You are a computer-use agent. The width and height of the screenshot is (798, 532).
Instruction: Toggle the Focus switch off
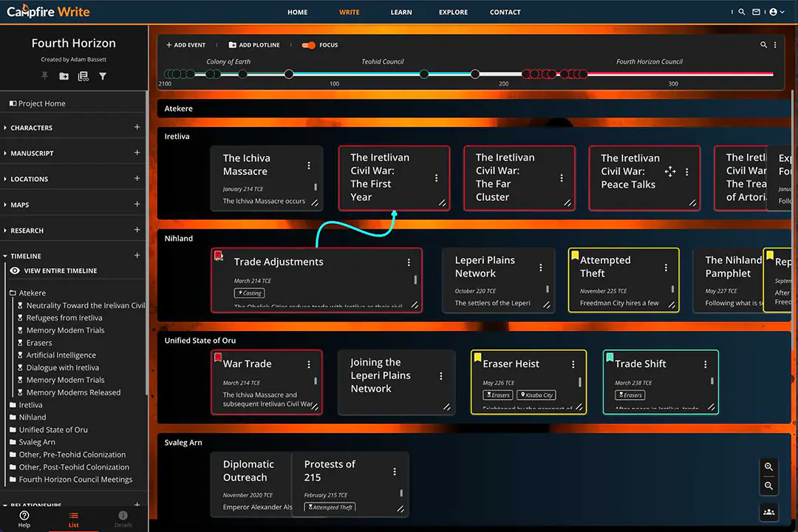pyautogui.click(x=309, y=45)
